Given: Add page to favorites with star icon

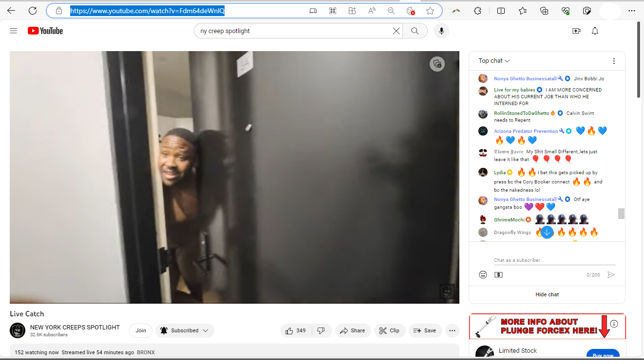Looking at the screenshot, I should tap(430, 11).
